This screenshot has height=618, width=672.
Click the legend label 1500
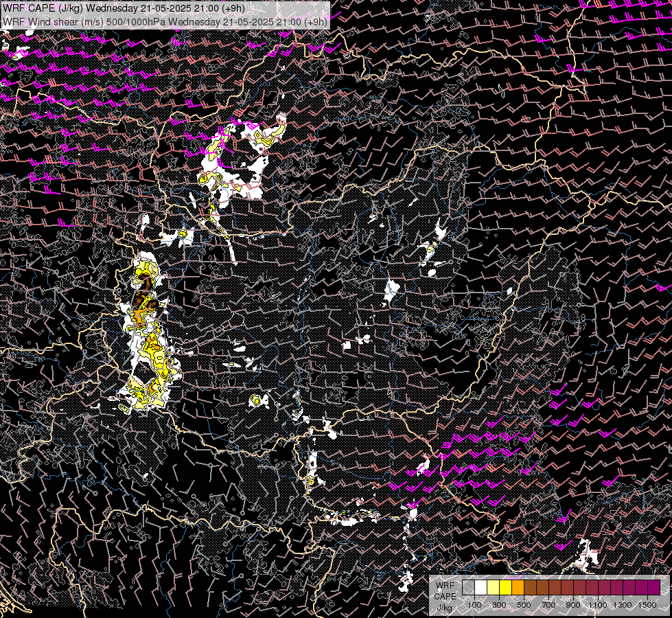[647, 605]
